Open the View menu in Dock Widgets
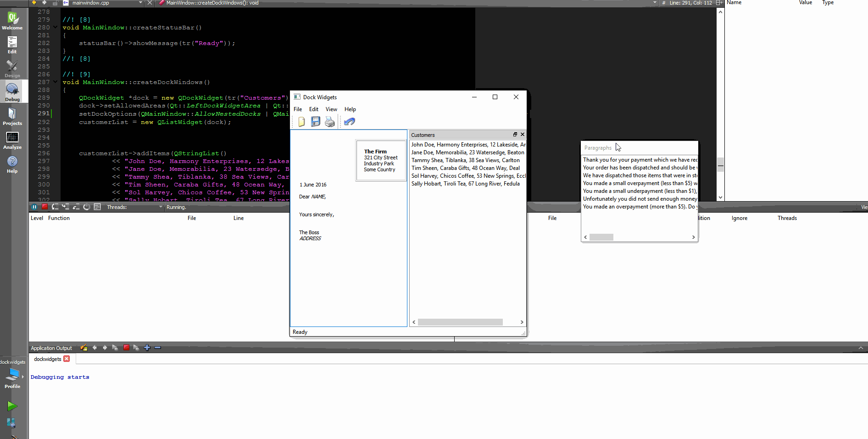868x439 pixels. [331, 109]
